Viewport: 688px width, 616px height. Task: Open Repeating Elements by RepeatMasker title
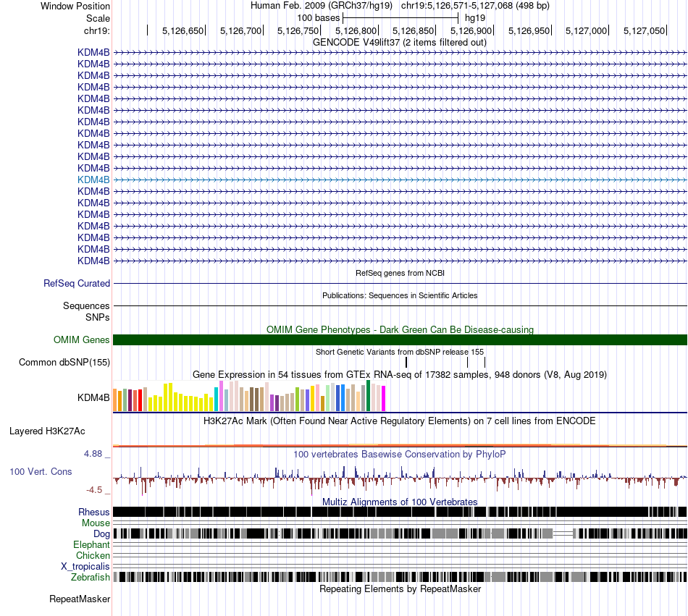click(x=400, y=588)
